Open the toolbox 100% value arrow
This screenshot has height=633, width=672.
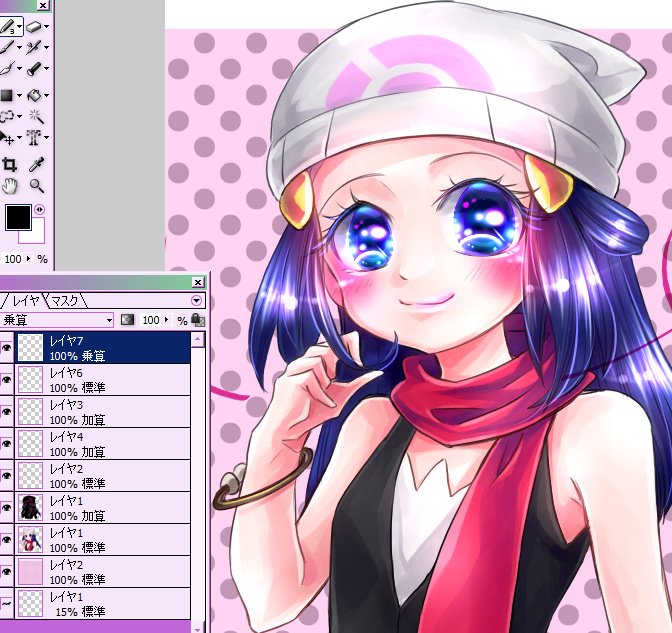click(x=28, y=258)
